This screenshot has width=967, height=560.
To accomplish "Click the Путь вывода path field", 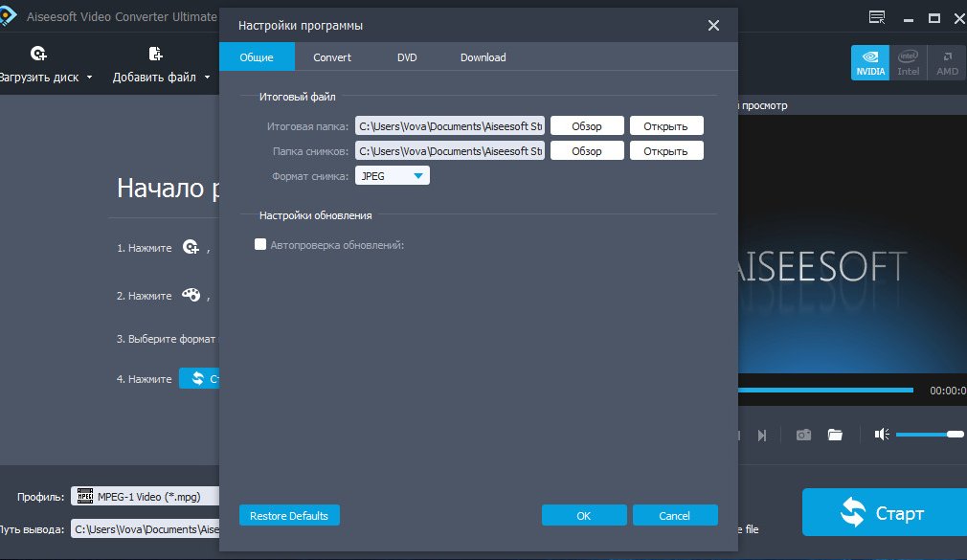I will pos(145,529).
